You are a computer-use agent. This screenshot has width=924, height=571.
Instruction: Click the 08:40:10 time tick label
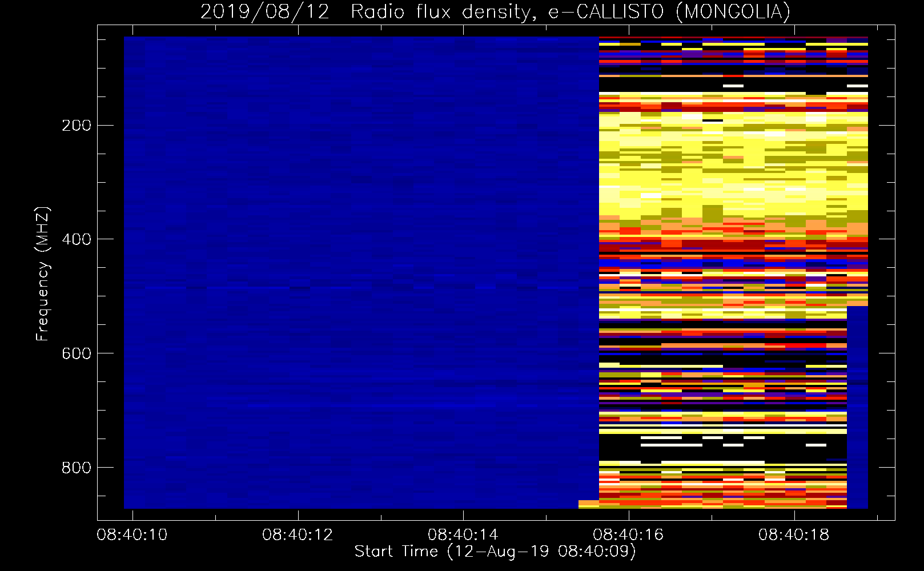click(132, 535)
